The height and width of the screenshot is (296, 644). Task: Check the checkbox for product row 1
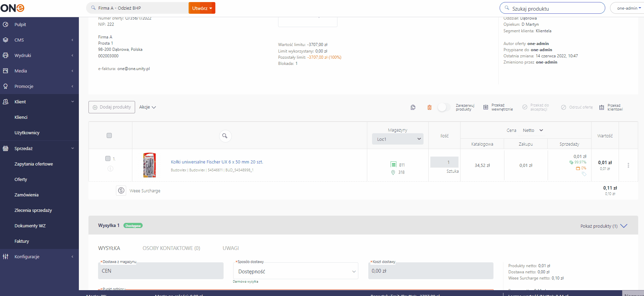(108, 158)
